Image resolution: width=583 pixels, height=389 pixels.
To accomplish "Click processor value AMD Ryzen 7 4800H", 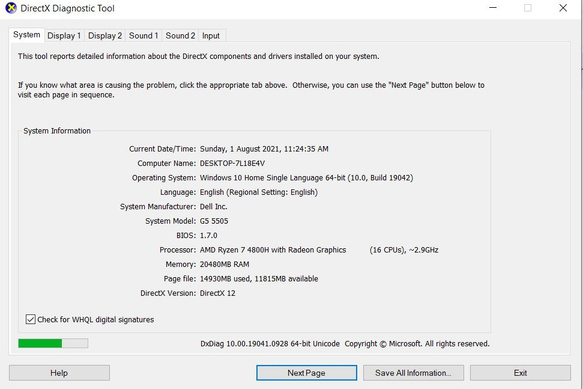I will [273, 250].
